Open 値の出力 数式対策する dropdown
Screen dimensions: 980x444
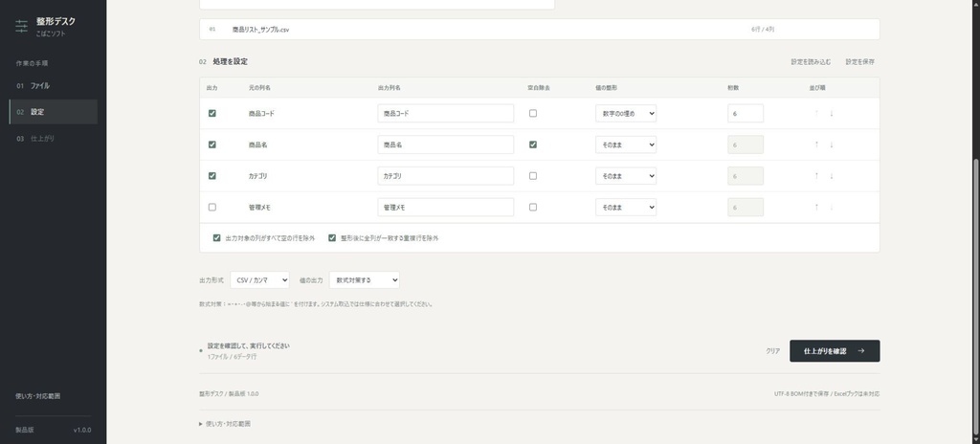364,280
